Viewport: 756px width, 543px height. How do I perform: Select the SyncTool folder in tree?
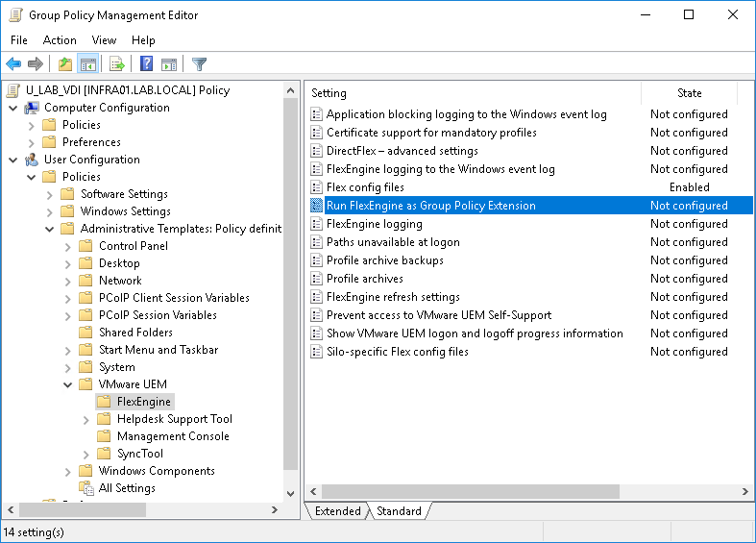(139, 454)
